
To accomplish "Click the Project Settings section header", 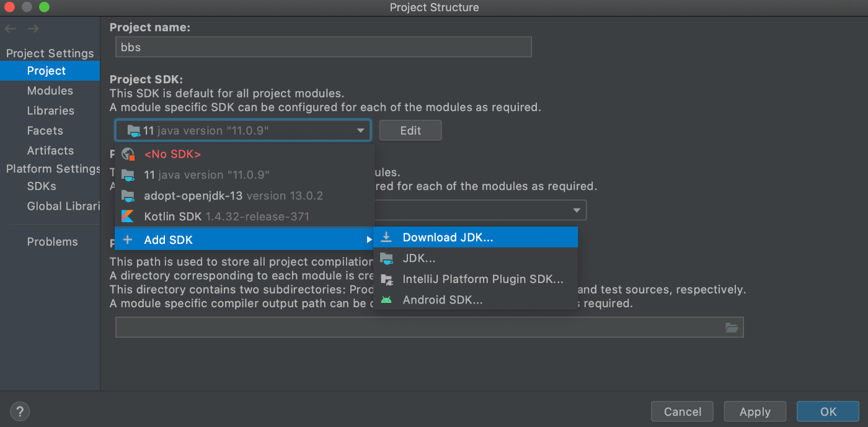I will coord(50,53).
